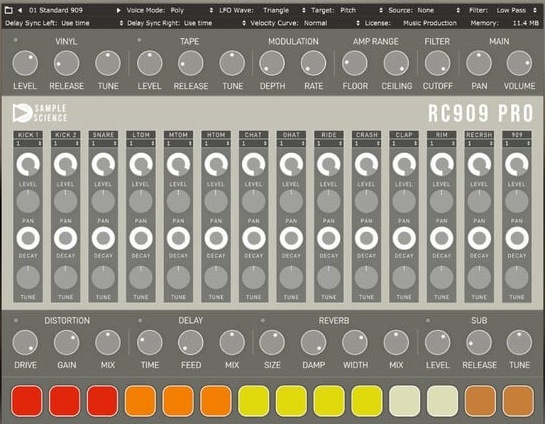This screenshot has height=424, width=545.
Task: Click the Sample Science logo
Action: point(40,113)
